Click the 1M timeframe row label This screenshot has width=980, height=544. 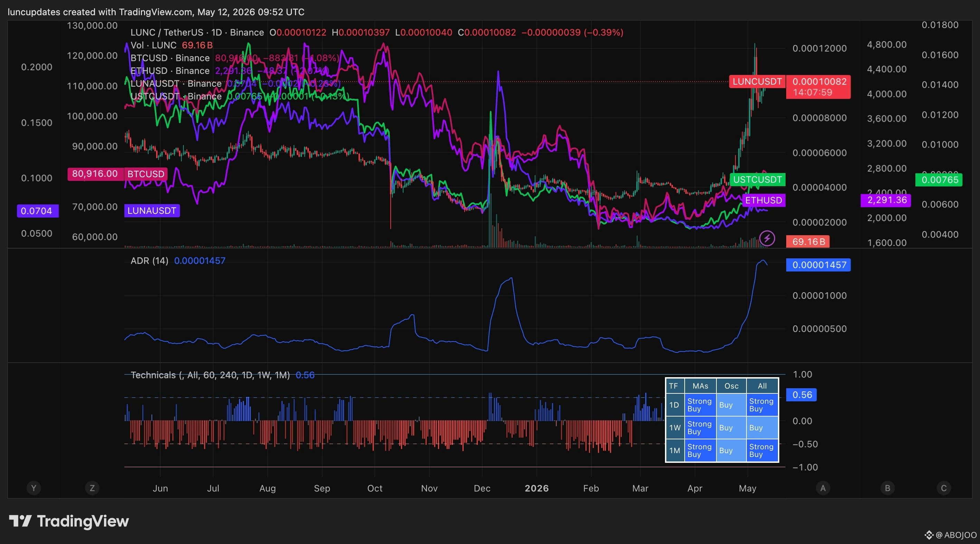click(675, 450)
